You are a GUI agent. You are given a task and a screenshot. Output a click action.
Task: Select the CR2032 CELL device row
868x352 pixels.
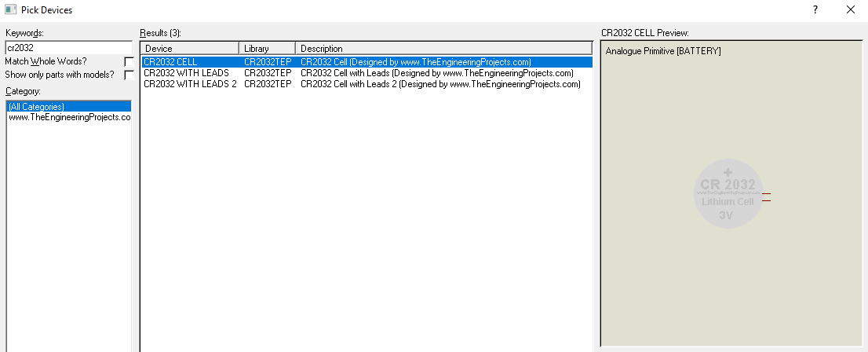[x=170, y=62]
